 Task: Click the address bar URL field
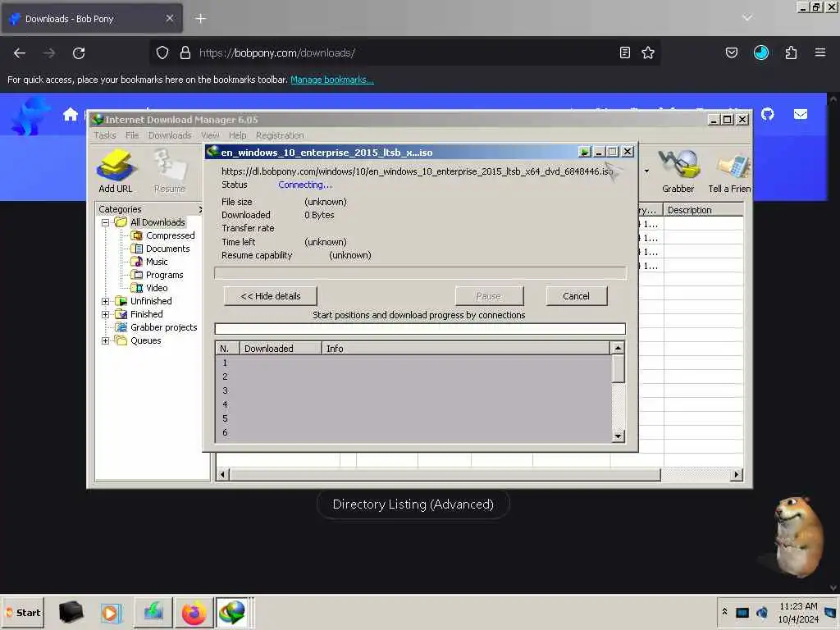coord(404,53)
